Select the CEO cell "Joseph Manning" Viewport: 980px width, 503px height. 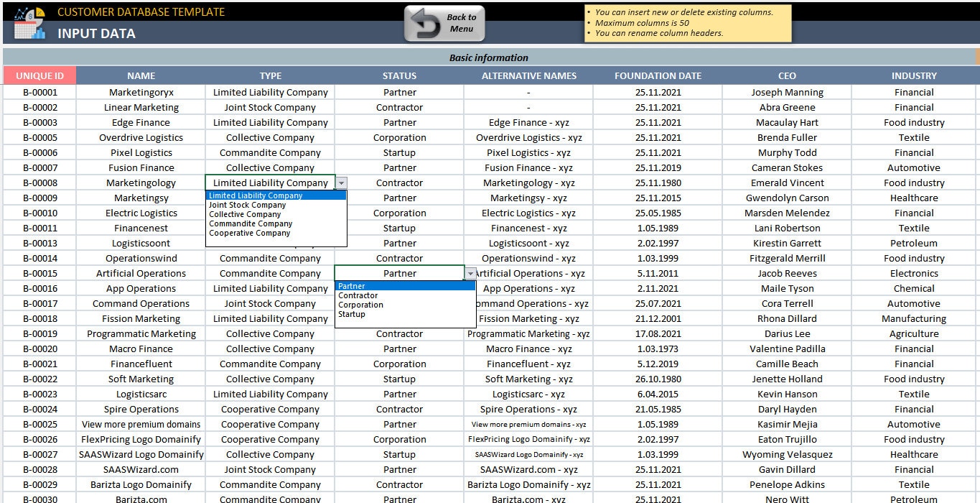coord(787,92)
